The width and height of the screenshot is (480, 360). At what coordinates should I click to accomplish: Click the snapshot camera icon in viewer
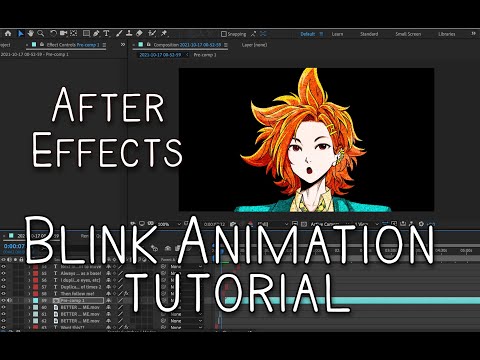pos(233,224)
